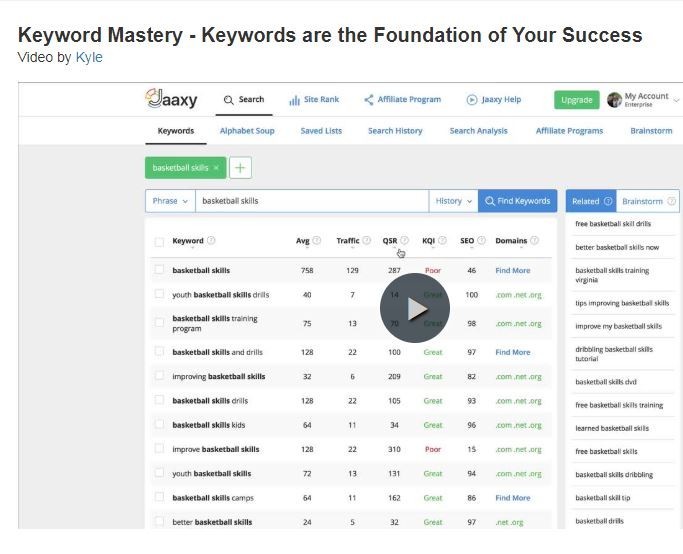Image resolution: width=683 pixels, height=554 pixels.
Task: Select related keyword free basketball skills training
Action: (619, 405)
